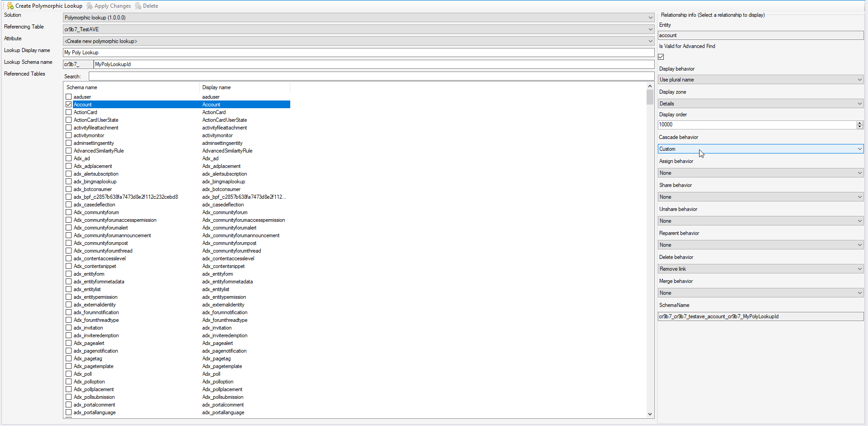This screenshot has height=426, width=868.
Task: Click the Create Polymorphic Lookup toolbar icon
Action: coord(10,6)
